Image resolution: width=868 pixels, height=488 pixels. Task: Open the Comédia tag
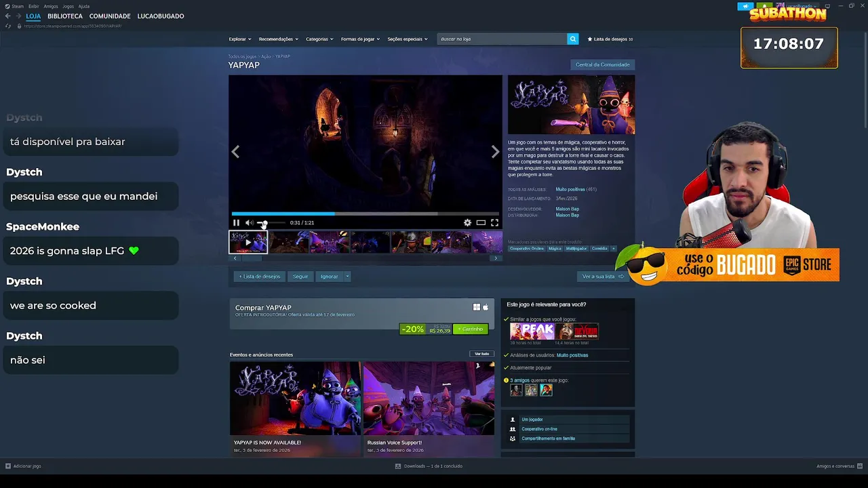tap(599, 249)
